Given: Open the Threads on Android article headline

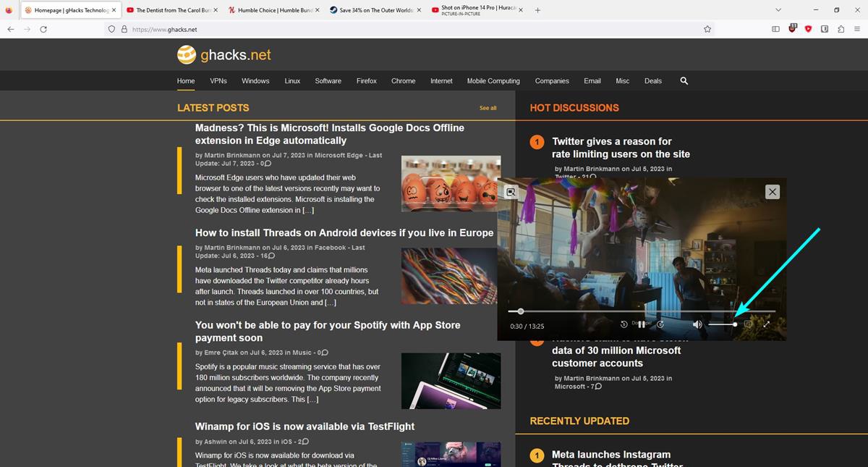Looking at the screenshot, I should (344, 233).
